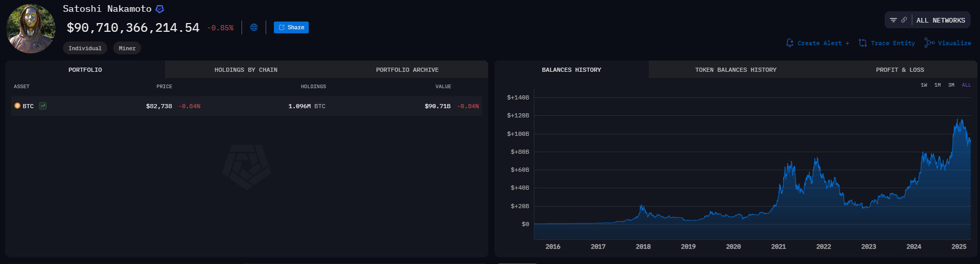Select the 1W chart time range

coord(924,85)
